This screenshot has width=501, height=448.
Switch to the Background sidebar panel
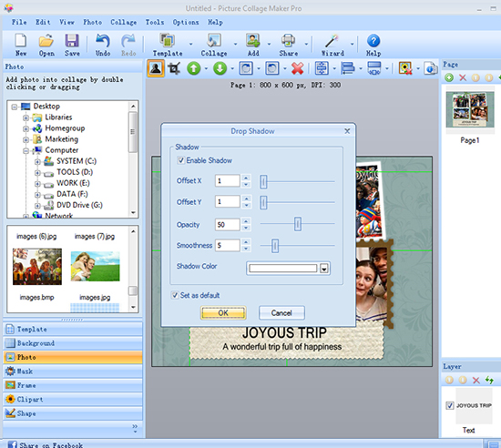pos(73,343)
